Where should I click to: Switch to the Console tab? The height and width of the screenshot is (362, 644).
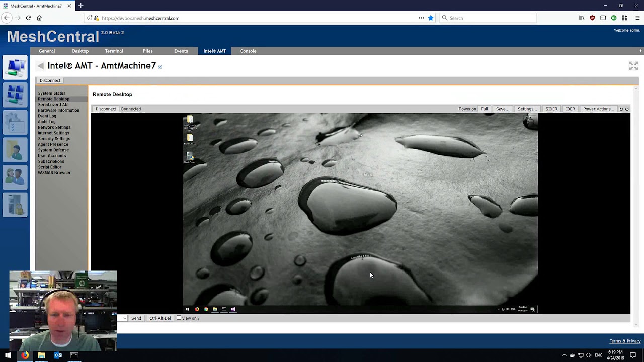pos(248,51)
